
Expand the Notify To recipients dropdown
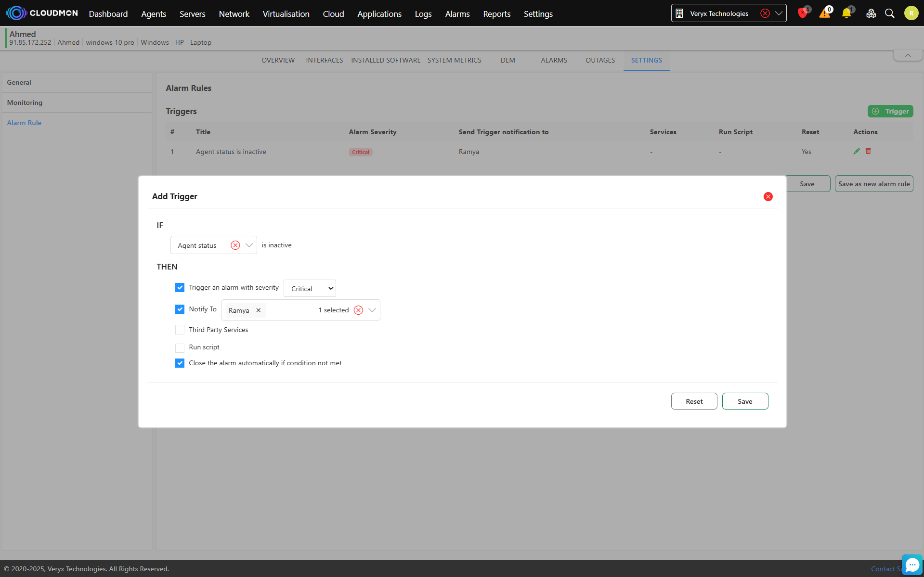(x=372, y=310)
